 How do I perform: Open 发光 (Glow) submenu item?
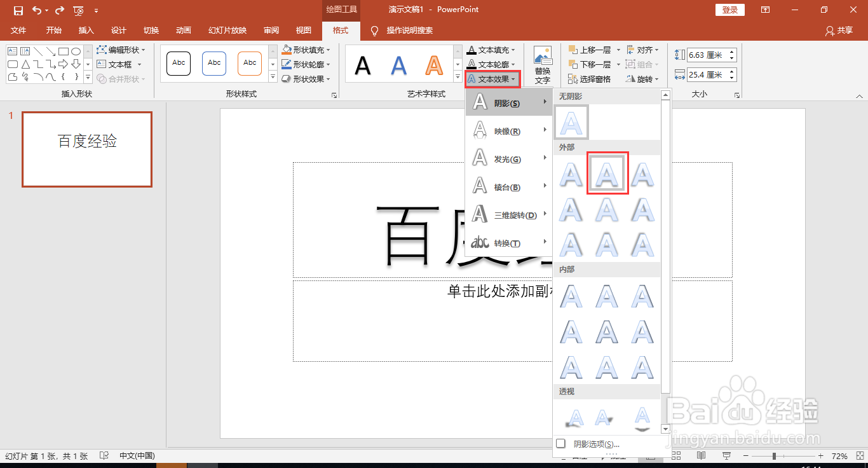(x=508, y=159)
